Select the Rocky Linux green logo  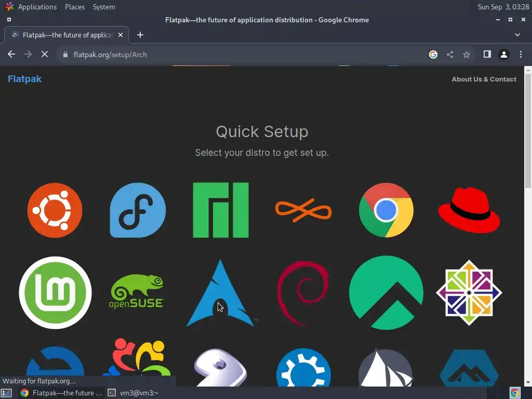click(x=386, y=292)
